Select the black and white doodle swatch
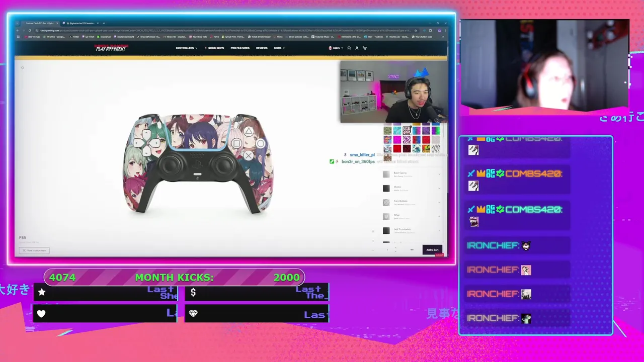 point(407,131)
